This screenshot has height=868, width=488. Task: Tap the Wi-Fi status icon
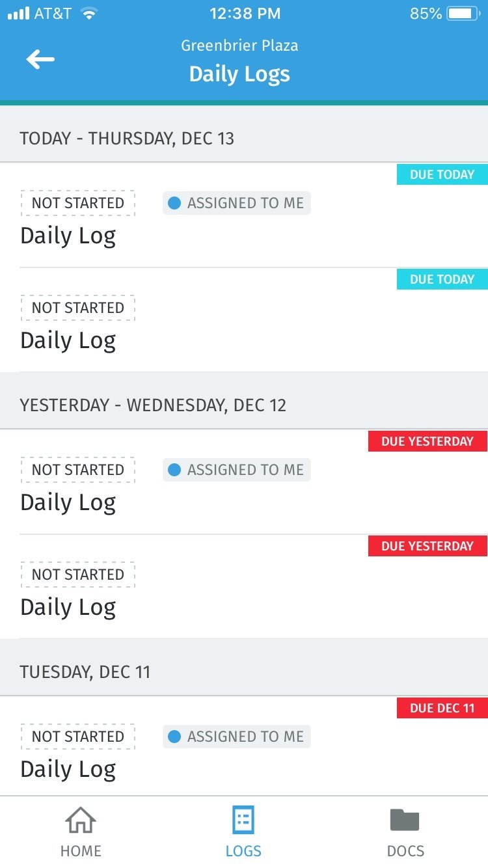[89, 14]
